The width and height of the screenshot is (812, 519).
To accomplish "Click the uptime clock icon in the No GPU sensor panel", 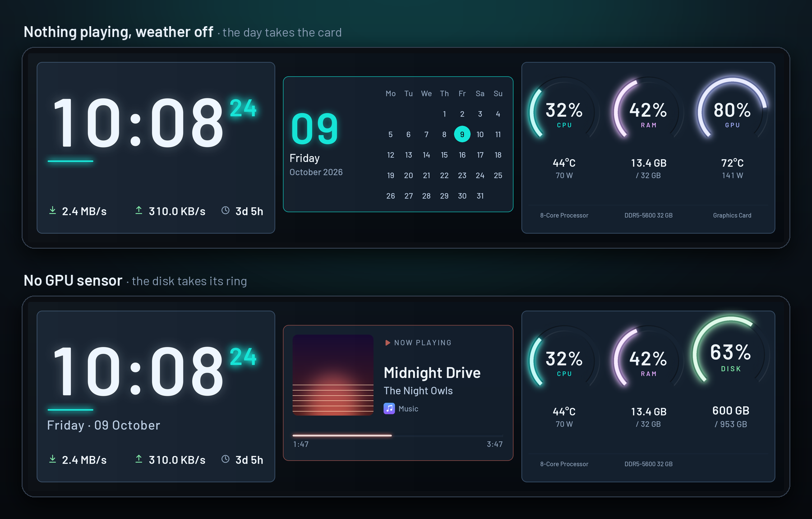I will pyautogui.click(x=226, y=459).
